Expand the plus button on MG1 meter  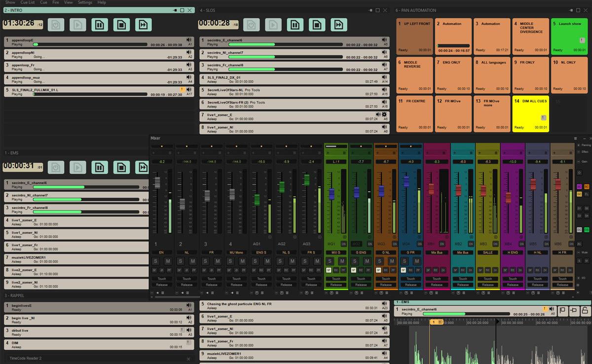[x=344, y=237]
